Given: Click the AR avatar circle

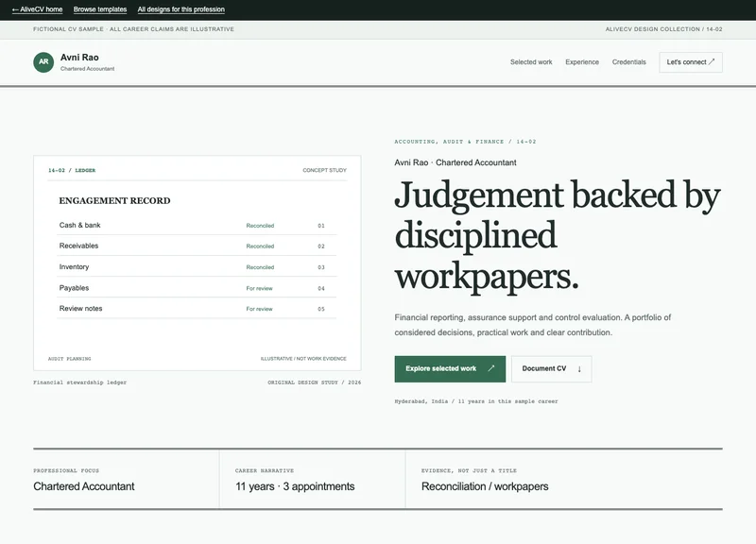Looking at the screenshot, I should tap(43, 62).
